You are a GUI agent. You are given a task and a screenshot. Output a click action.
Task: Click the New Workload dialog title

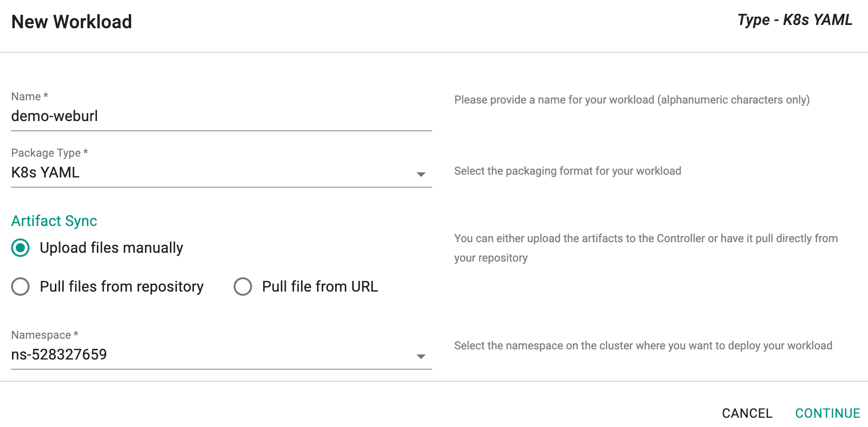72,22
